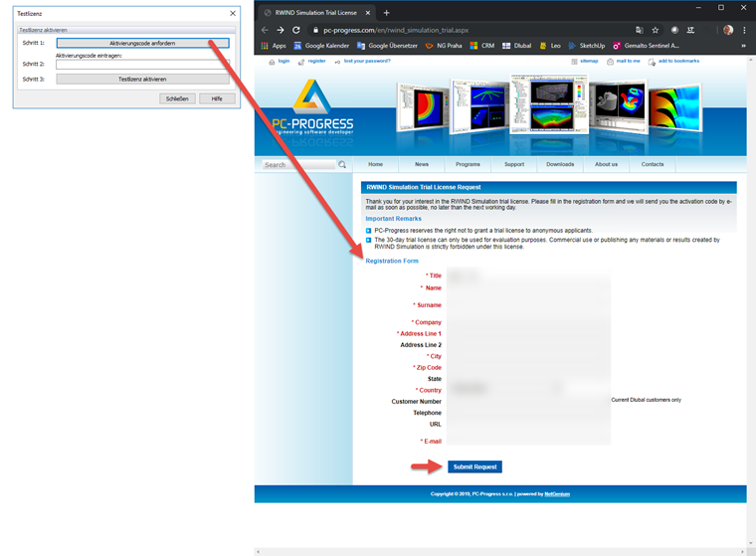Screen dimensions: 756x556
Task: Open the Apps bookmark shortcut
Action: (x=274, y=46)
